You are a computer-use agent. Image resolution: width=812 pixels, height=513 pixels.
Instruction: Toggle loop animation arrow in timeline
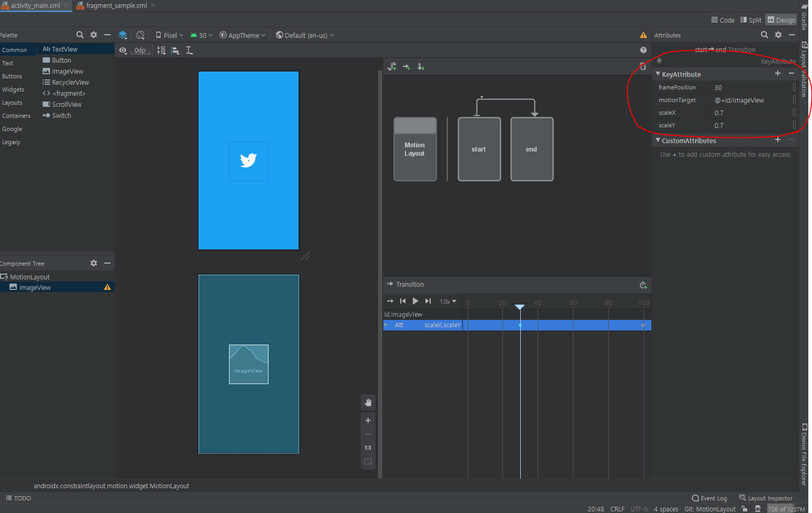click(x=390, y=301)
